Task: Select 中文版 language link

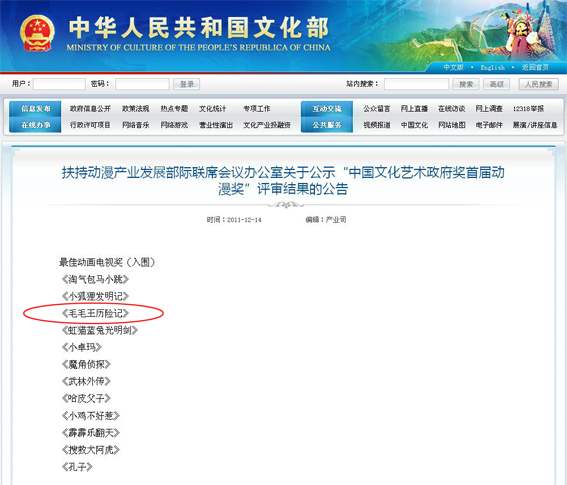Action: pos(453,67)
